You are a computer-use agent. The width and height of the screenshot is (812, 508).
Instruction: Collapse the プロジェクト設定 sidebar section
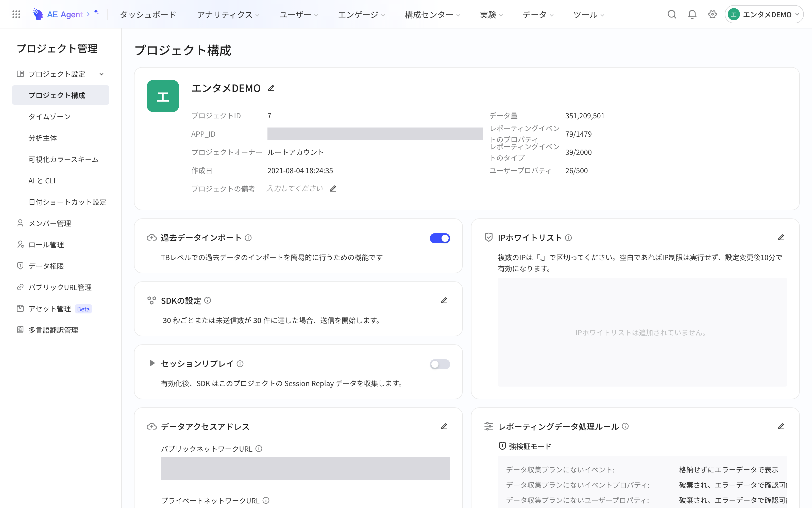coord(60,74)
